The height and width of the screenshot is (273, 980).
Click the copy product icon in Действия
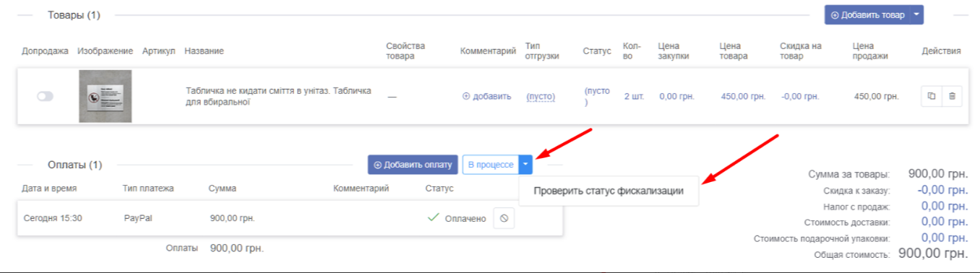[x=932, y=96]
